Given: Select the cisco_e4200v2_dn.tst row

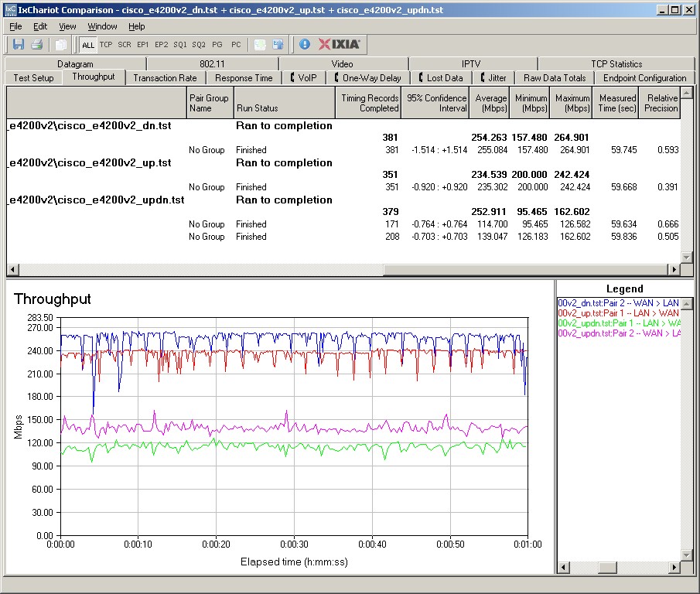Looking at the screenshot, I should tap(343, 125).
